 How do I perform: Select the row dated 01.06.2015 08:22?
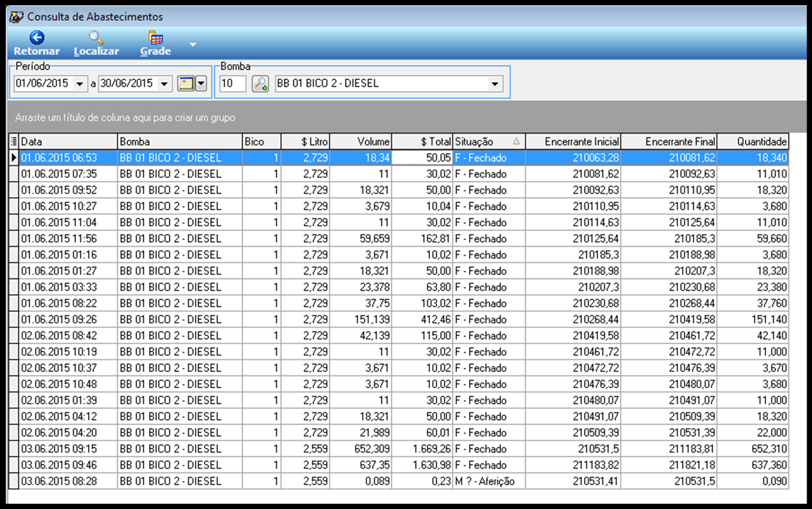(x=399, y=304)
